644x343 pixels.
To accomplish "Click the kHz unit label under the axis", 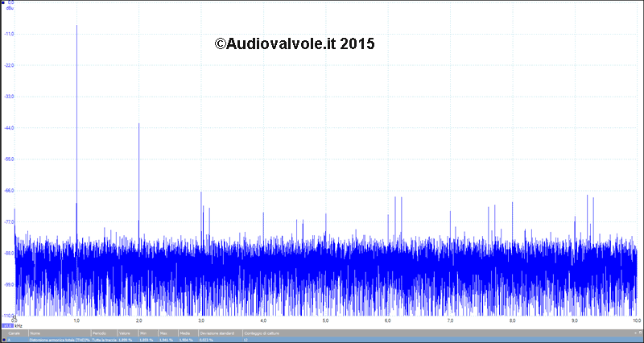I will pyautogui.click(x=18, y=325).
